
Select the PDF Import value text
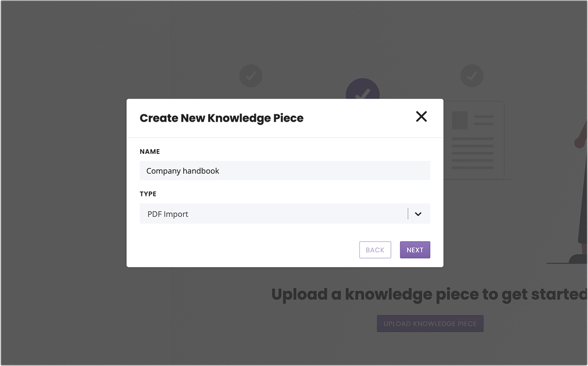(167, 214)
